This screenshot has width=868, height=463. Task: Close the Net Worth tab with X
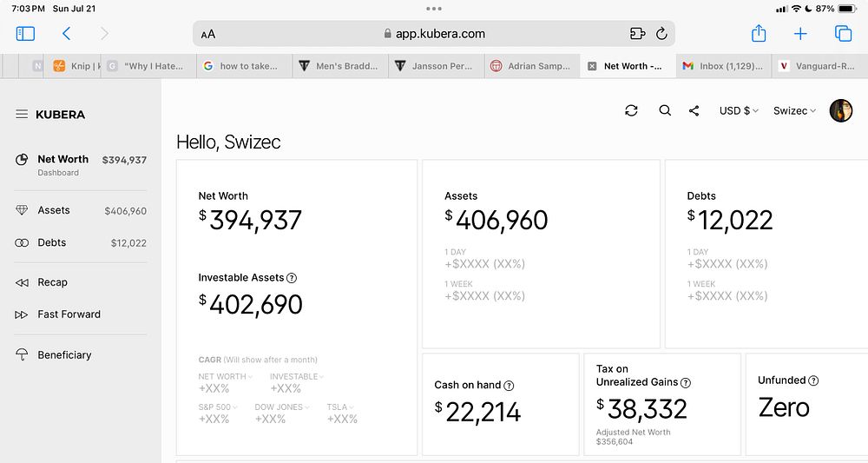coord(592,66)
